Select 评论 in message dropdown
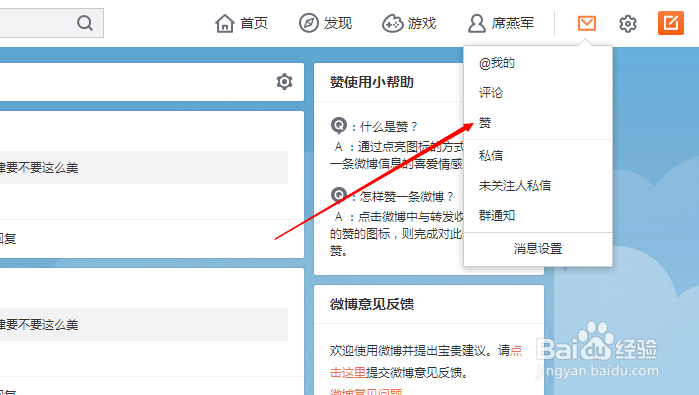 coord(490,93)
